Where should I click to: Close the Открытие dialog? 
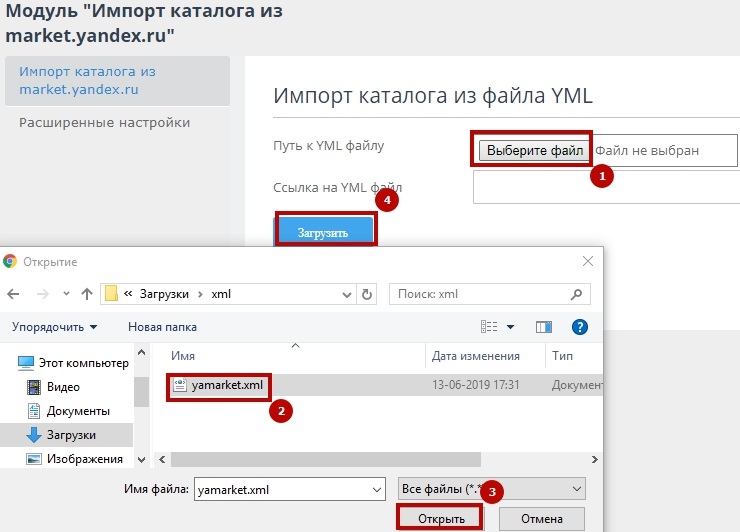(588, 261)
